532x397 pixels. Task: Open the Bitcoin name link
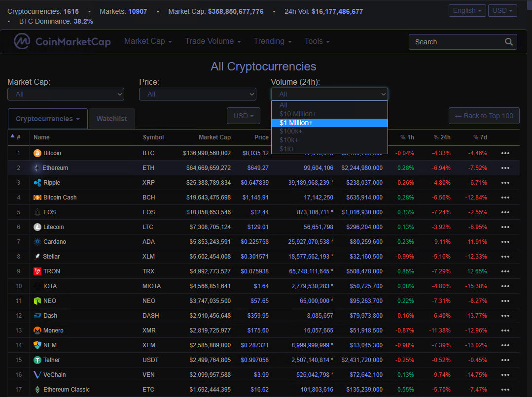(x=52, y=153)
